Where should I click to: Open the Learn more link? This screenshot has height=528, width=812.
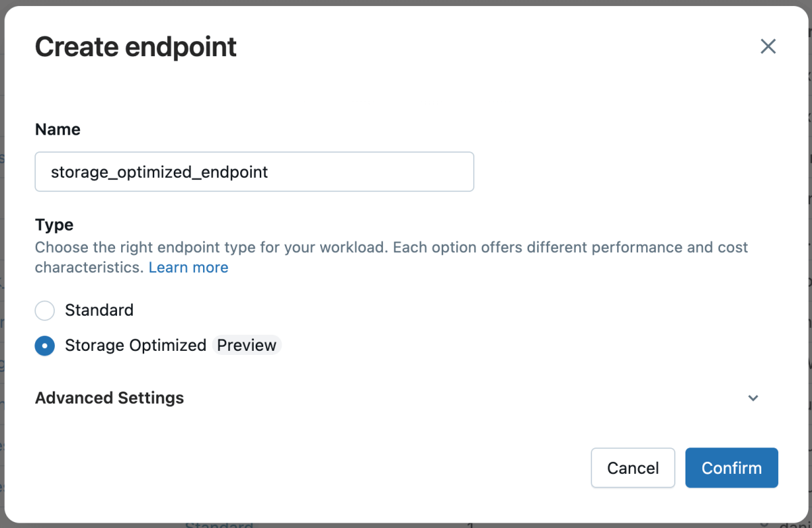point(188,268)
